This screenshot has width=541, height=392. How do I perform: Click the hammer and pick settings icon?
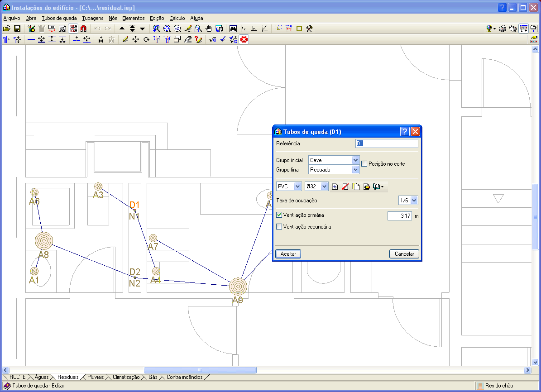(310, 29)
